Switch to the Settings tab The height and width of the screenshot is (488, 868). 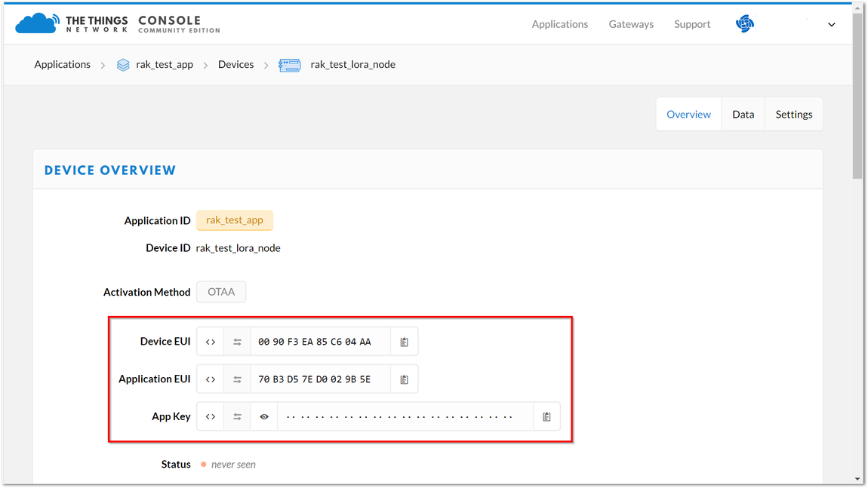point(794,114)
